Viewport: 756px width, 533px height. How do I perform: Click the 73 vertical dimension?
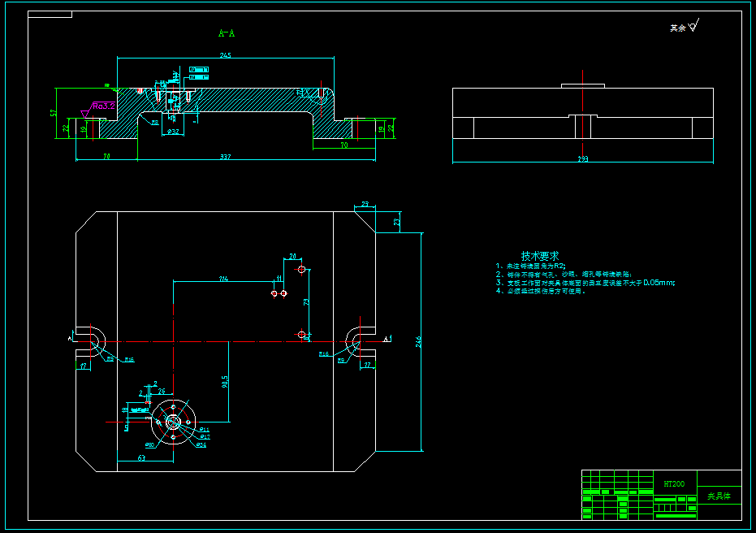coord(306,302)
